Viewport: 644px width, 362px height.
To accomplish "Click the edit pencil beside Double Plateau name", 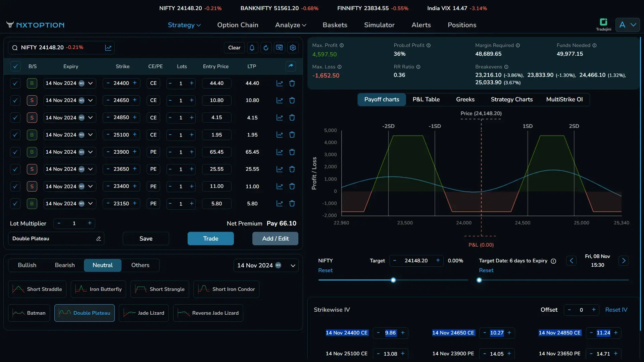I will 98,239.
